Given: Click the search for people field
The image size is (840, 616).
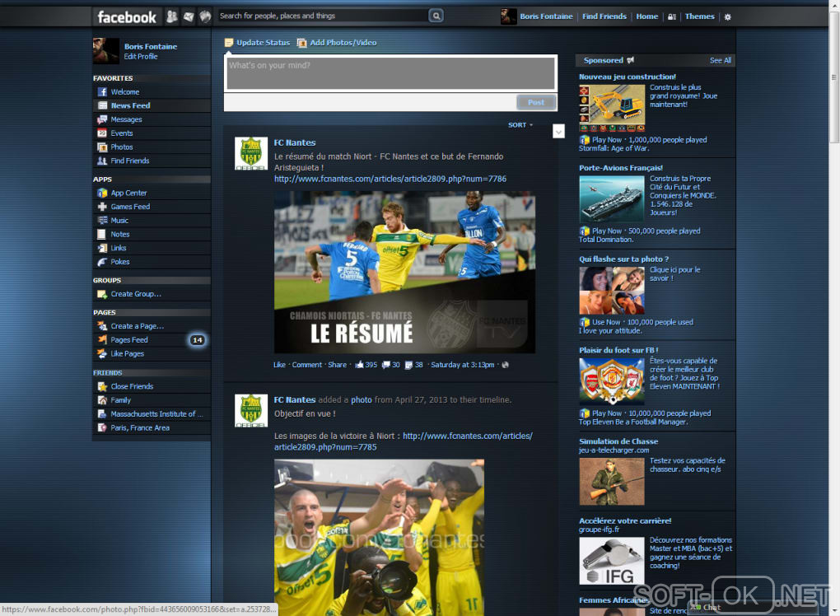Looking at the screenshot, I should coord(323,16).
